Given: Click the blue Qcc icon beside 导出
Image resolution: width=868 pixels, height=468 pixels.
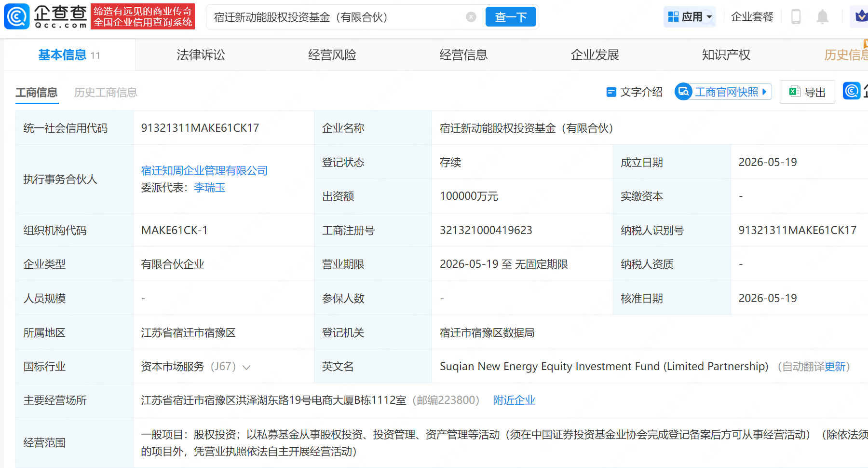Looking at the screenshot, I should [x=851, y=91].
